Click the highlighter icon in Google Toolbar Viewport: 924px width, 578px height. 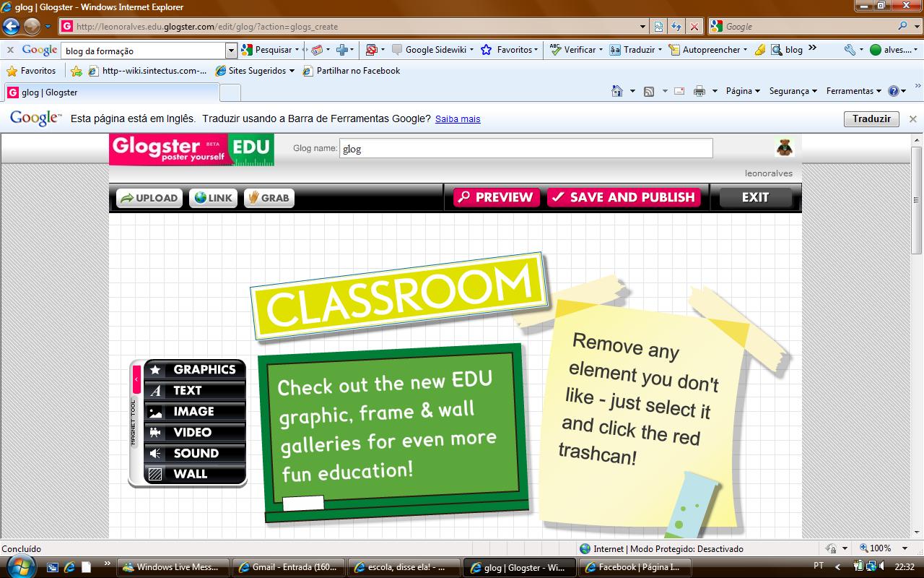click(759, 50)
